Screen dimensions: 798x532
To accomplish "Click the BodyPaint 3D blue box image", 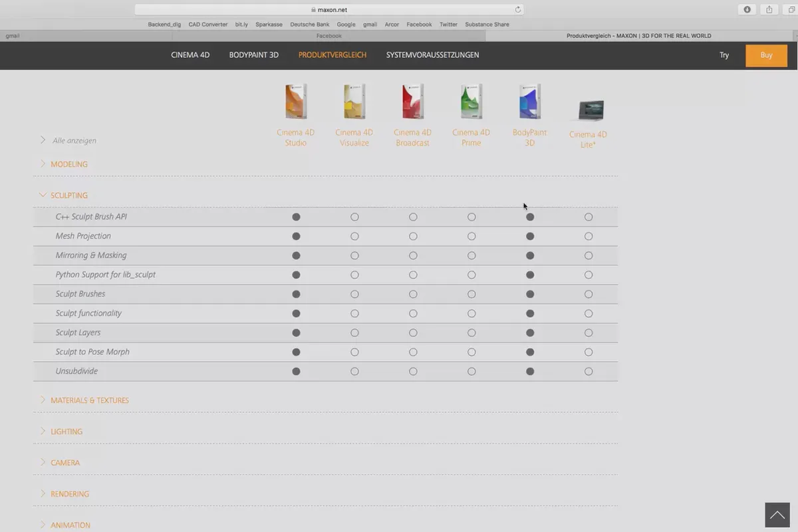I will coord(530,102).
